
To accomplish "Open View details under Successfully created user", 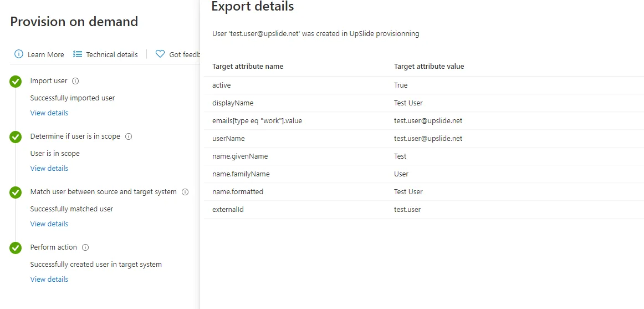I will tap(49, 279).
